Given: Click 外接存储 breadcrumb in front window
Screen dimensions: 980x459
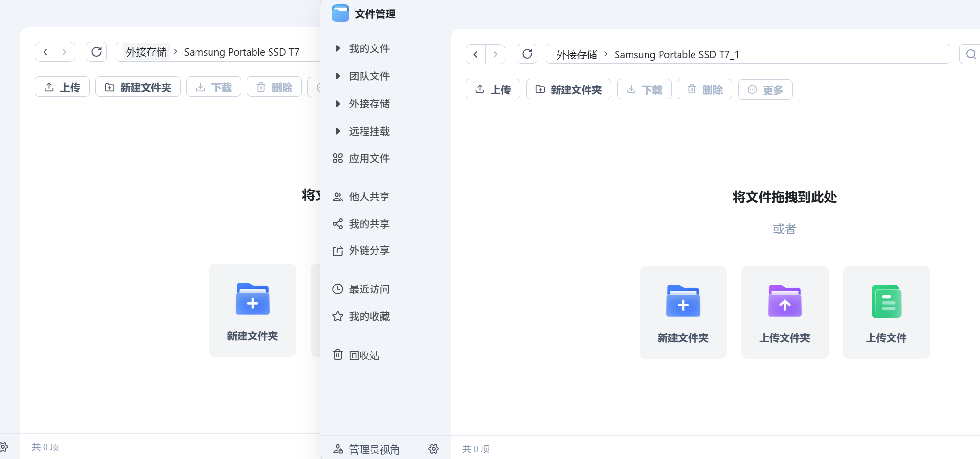Looking at the screenshot, I should click(x=576, y=54).
